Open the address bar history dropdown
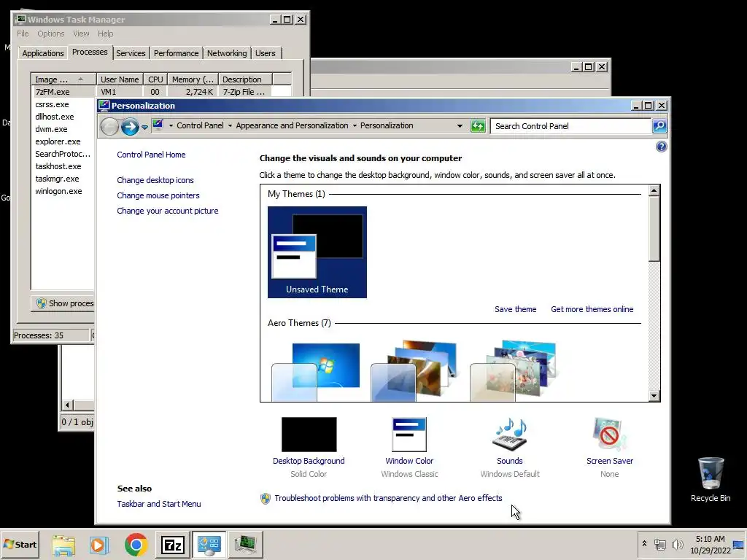This screenshot has width=747, height=560. point(460,126)
